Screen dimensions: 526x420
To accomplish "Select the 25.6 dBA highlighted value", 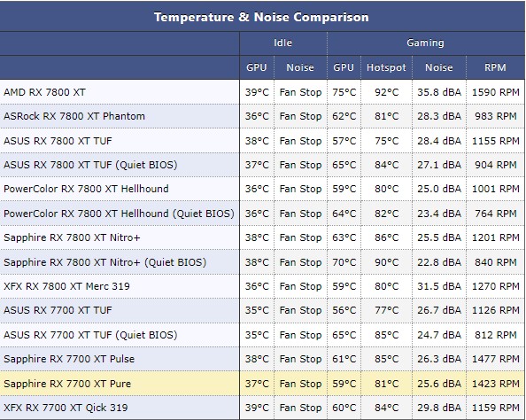I will tap(439, 384).
